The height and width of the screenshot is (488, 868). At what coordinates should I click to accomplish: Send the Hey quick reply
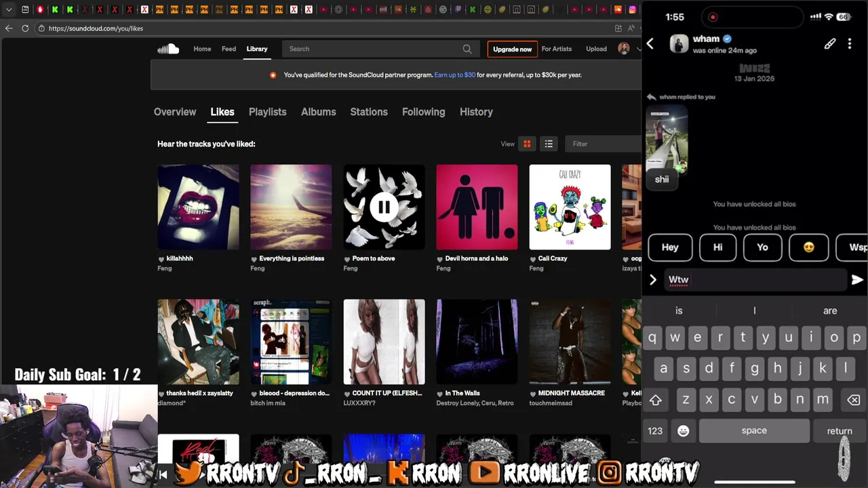[x=670, y=247]
